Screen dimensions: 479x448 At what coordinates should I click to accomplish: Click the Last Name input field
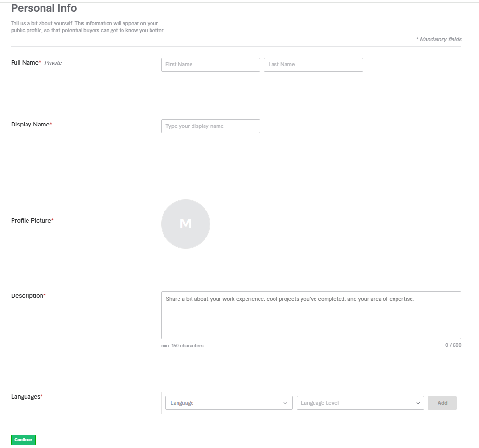pos(313,65)
